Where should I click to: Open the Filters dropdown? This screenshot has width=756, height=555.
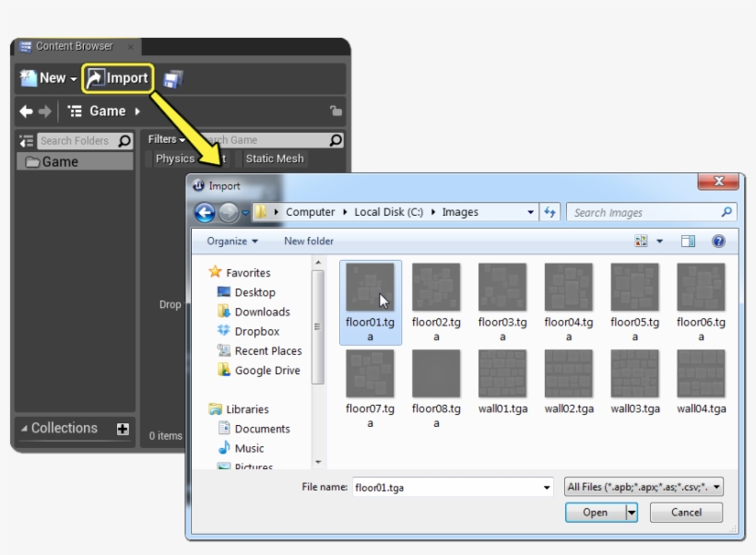click(164, 139)
